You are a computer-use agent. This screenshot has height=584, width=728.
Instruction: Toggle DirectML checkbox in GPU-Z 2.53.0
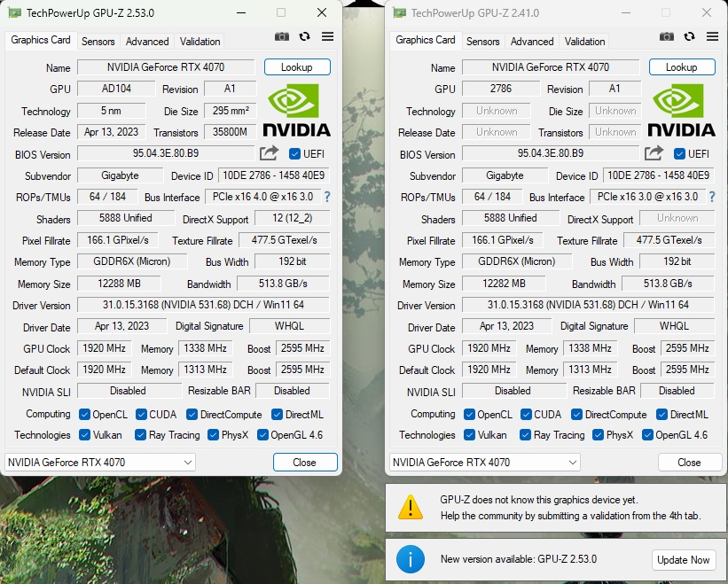(x=278, y=414)
